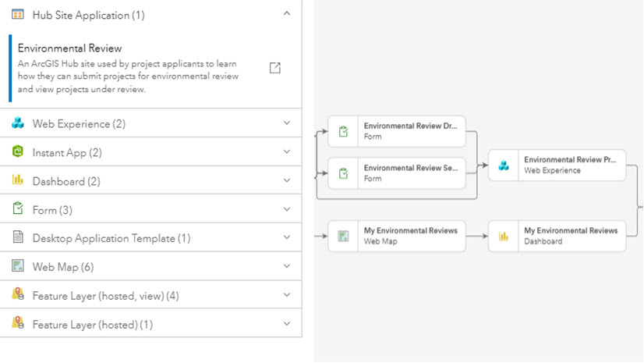Select the My Environmental Reviews Web Map node
Screen dimensions: 644x363
(396, 236)
